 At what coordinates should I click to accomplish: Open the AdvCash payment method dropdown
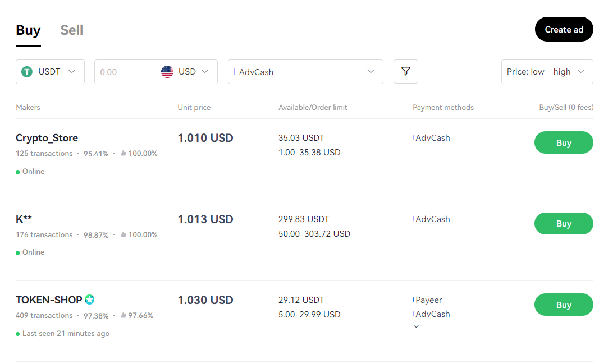click(305, 72)
